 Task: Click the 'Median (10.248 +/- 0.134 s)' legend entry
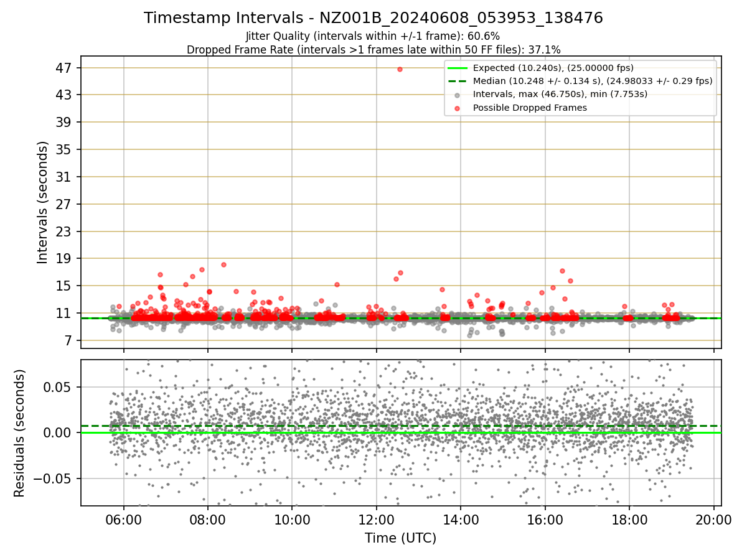pyautogui.click(x=593, y=81)
